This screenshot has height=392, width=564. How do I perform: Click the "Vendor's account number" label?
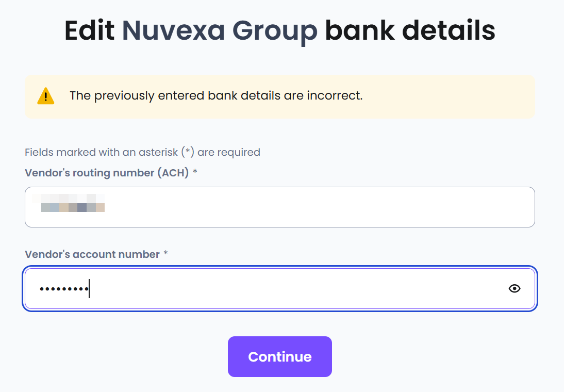coord(92,254)
